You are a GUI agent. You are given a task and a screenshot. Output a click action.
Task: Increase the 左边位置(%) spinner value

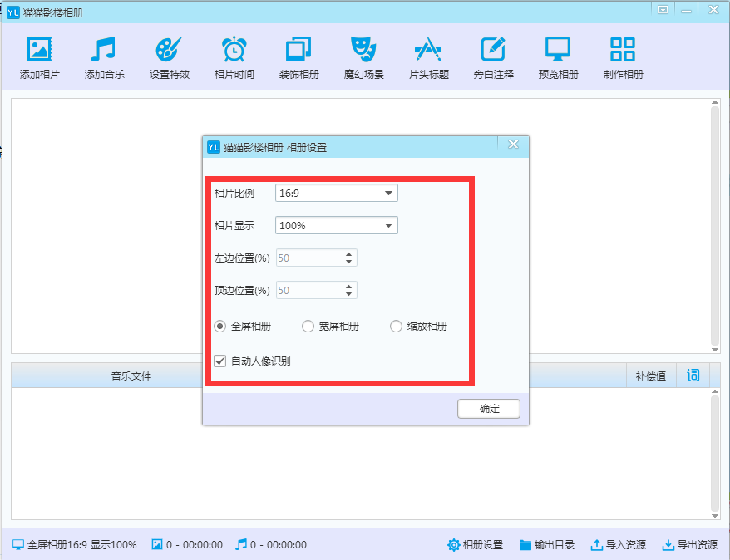[x=348, y=254]
